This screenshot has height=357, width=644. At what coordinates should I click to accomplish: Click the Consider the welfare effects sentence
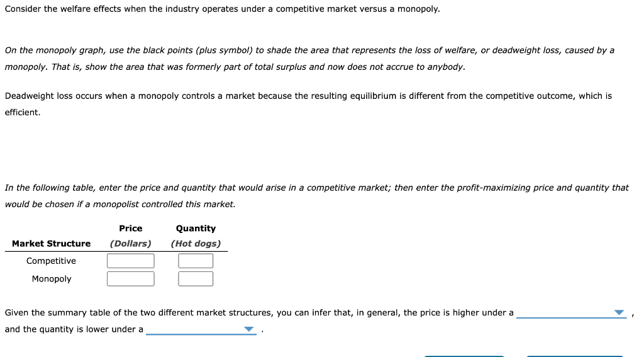222,9
